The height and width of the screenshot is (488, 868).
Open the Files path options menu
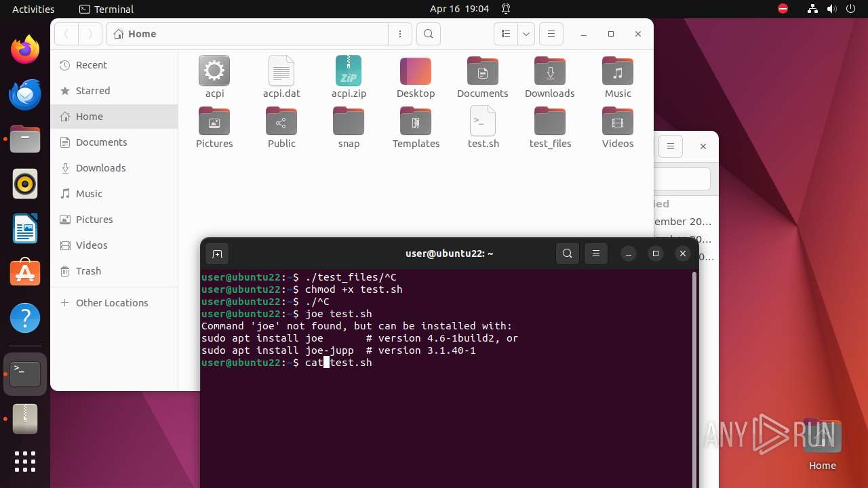(x=400, y=34)
